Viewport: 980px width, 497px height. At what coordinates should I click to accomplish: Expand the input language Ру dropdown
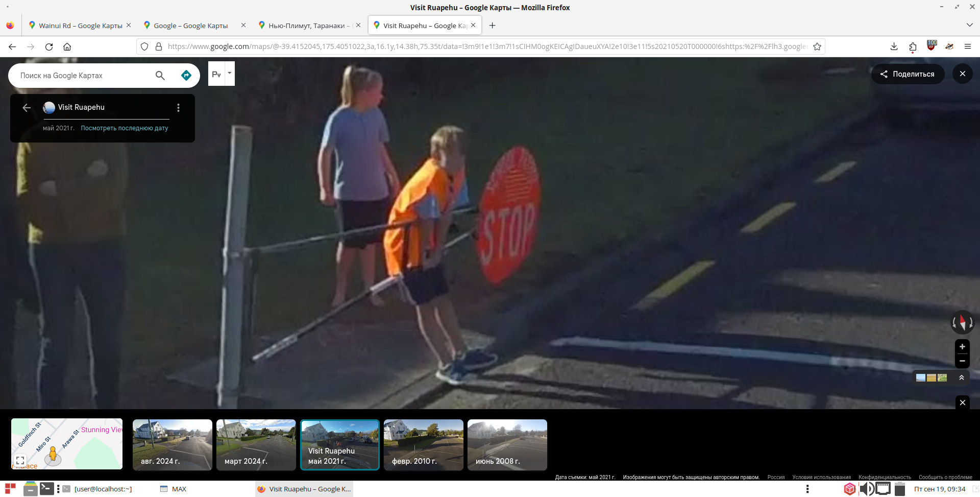(x=230, y=74)
